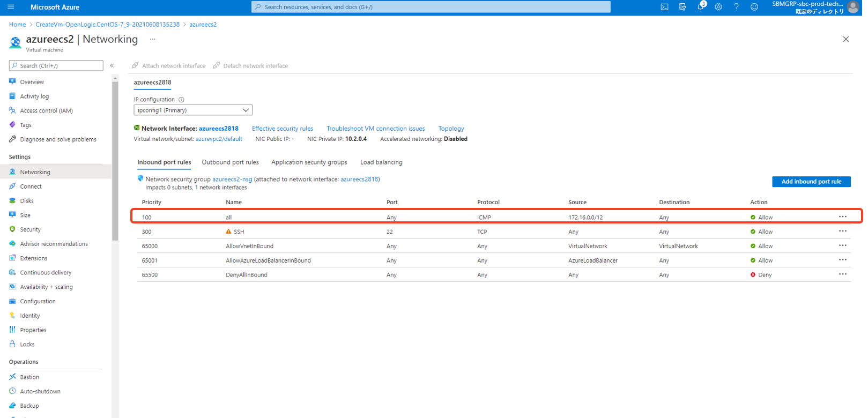Open more options ellipsis next to Networking title
The image size is (868, 418).
tap(152, 39)
